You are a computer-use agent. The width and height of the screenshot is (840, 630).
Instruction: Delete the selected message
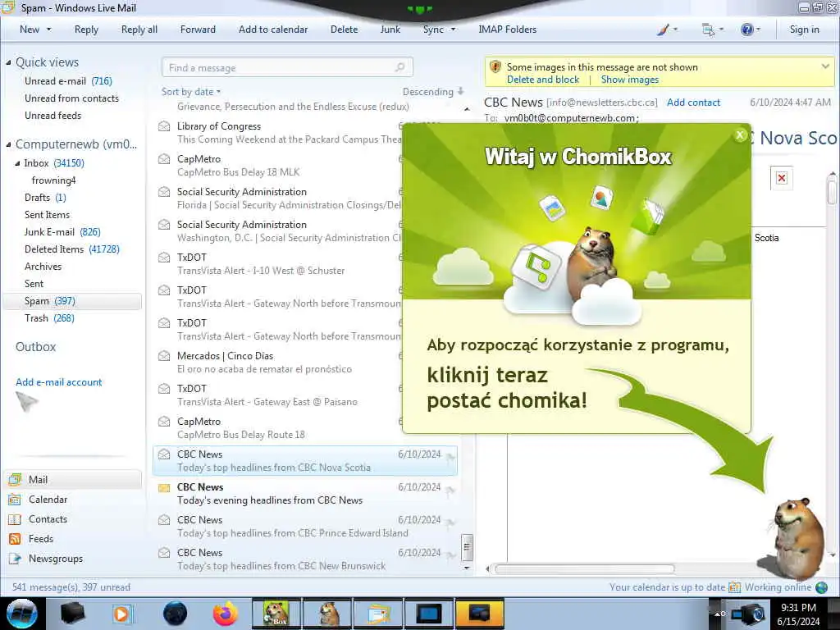coord(344,30)
